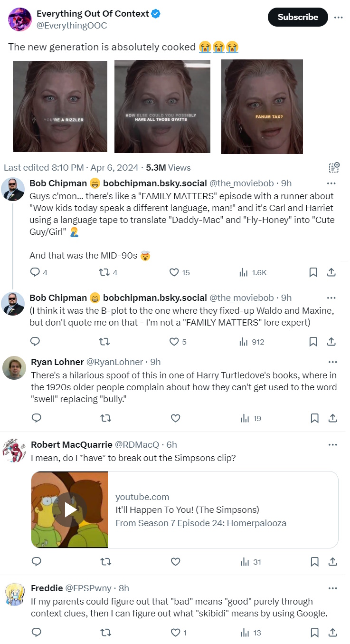Open reader view icon beside views count
Image resolution: width=350 pixels, height=644 pixels.
334,167
